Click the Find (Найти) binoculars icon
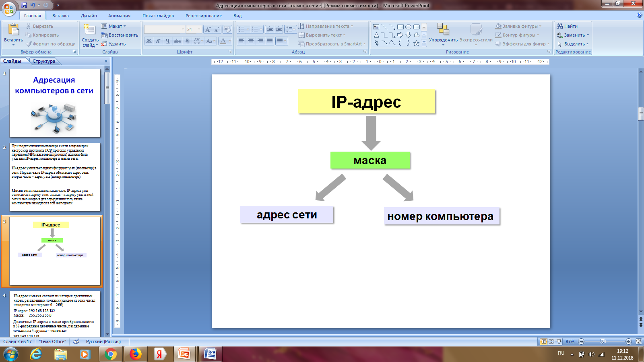644x362 pixels. coord(559,26)
